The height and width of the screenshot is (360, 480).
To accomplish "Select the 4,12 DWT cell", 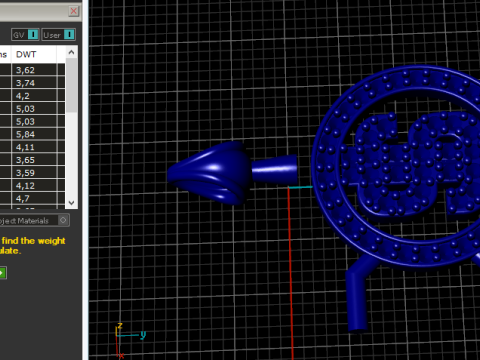I will point(34,186).
